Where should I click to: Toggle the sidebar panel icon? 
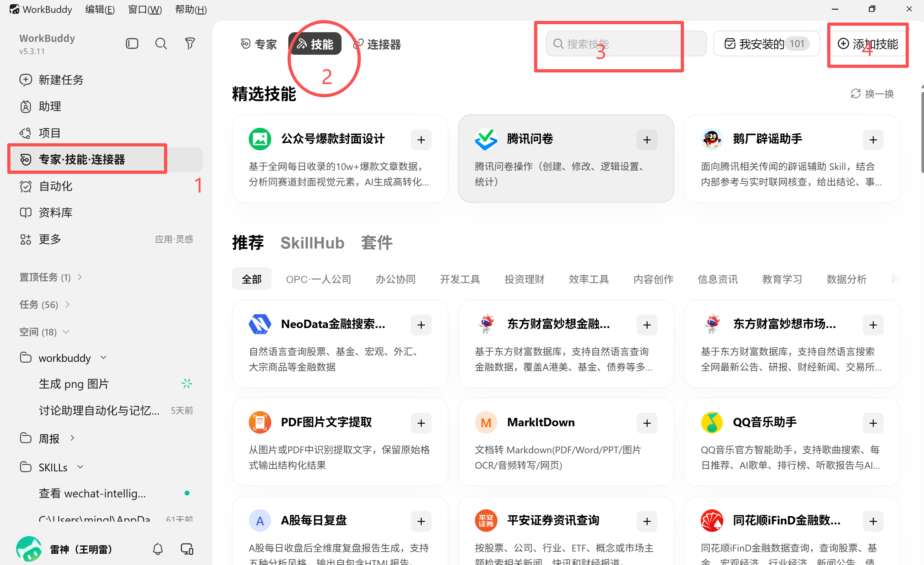tap(132, 44)
